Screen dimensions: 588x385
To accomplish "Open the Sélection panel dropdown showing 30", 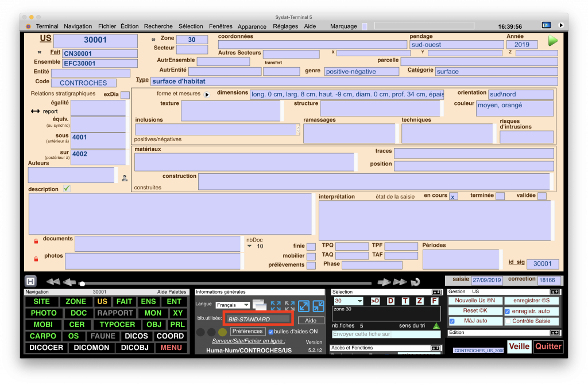I will click(x=349, y=301).
